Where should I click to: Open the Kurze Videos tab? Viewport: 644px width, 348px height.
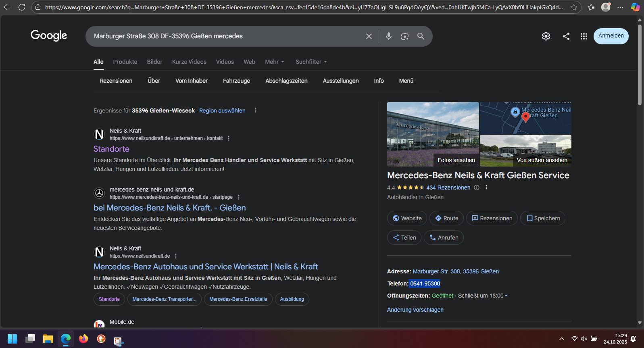189,62
